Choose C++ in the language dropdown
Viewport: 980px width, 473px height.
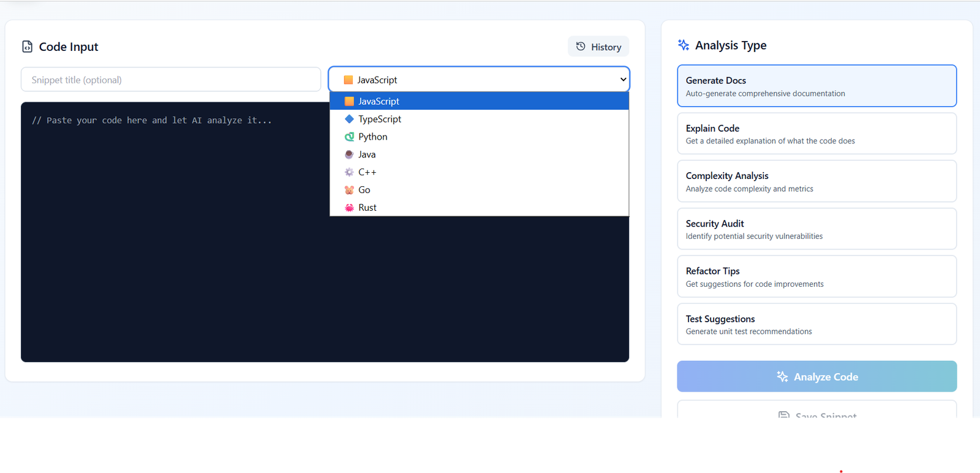click(367, 172)
